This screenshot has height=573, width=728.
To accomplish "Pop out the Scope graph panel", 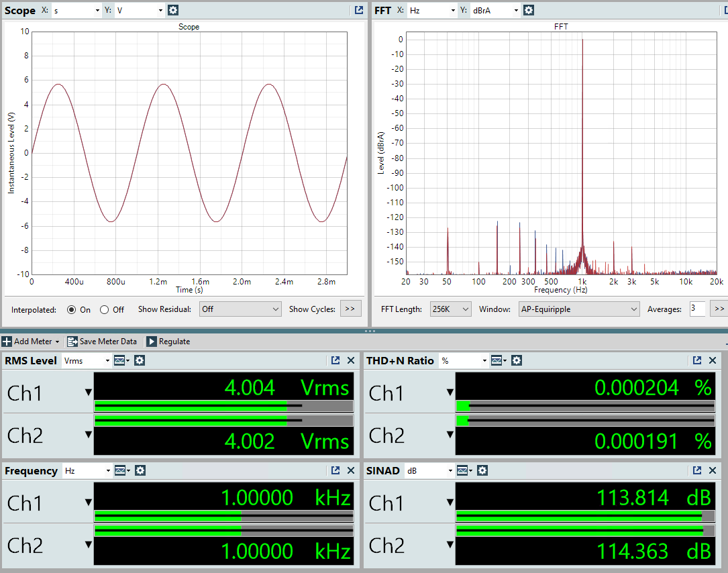I will pyautogui.click(x=359, y=10).
